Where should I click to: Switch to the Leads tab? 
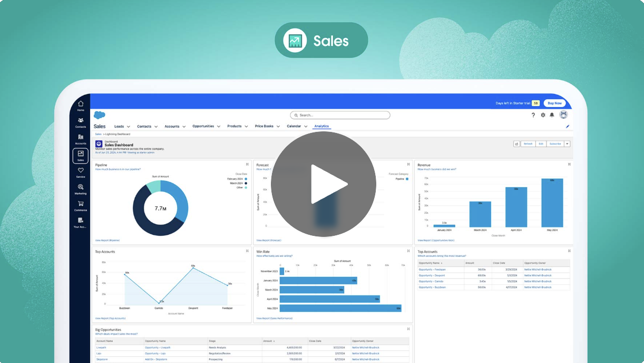click(119, 127)
